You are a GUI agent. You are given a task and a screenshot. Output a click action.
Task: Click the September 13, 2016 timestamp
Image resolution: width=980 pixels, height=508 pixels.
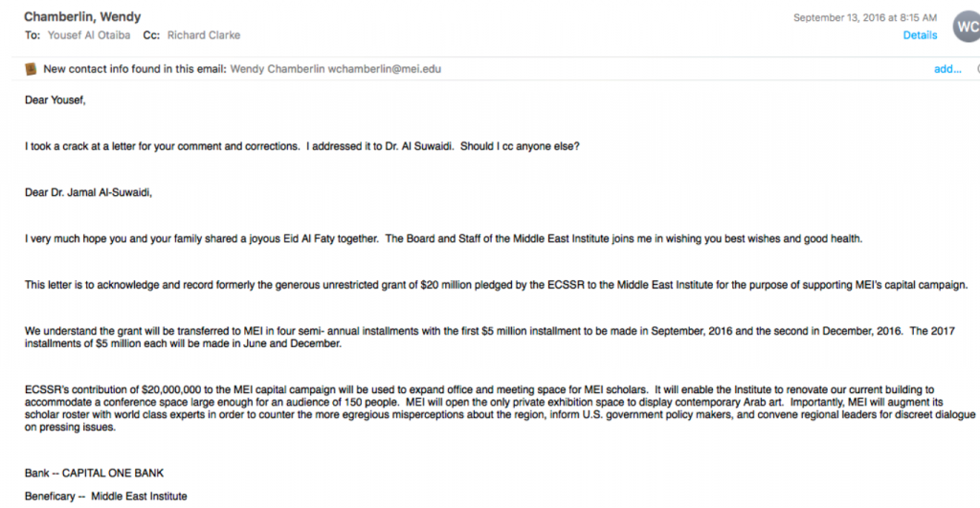pos(865,18)
